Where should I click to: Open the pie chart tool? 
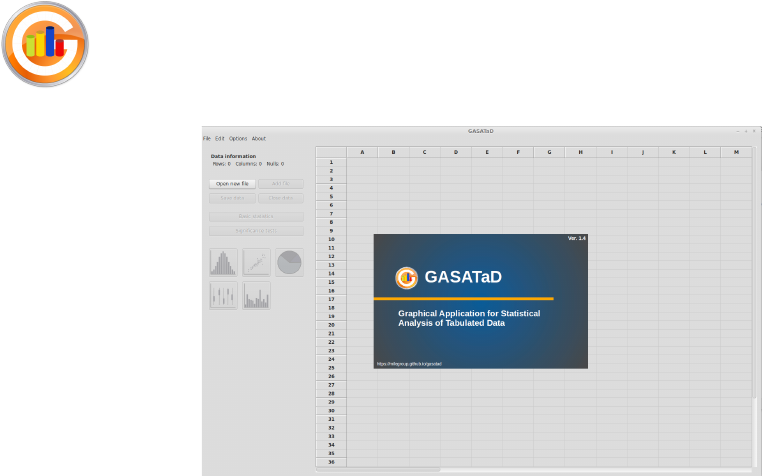click(290, 263)
